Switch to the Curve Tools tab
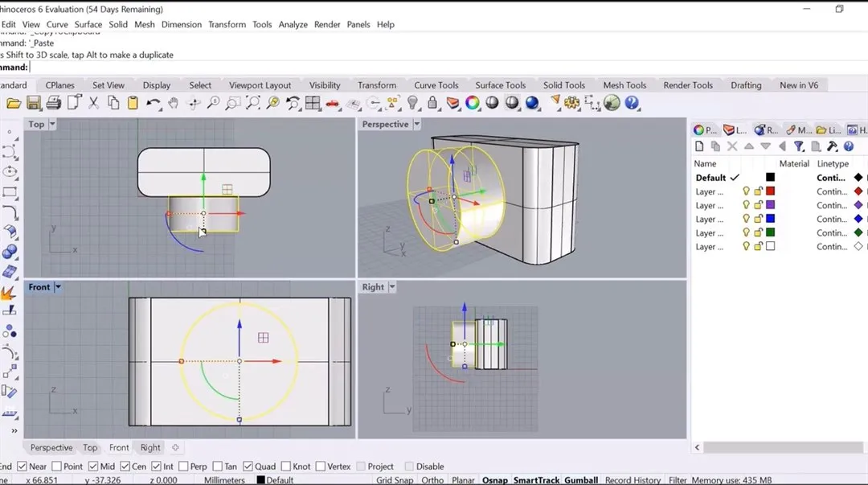 coord(436,84)
